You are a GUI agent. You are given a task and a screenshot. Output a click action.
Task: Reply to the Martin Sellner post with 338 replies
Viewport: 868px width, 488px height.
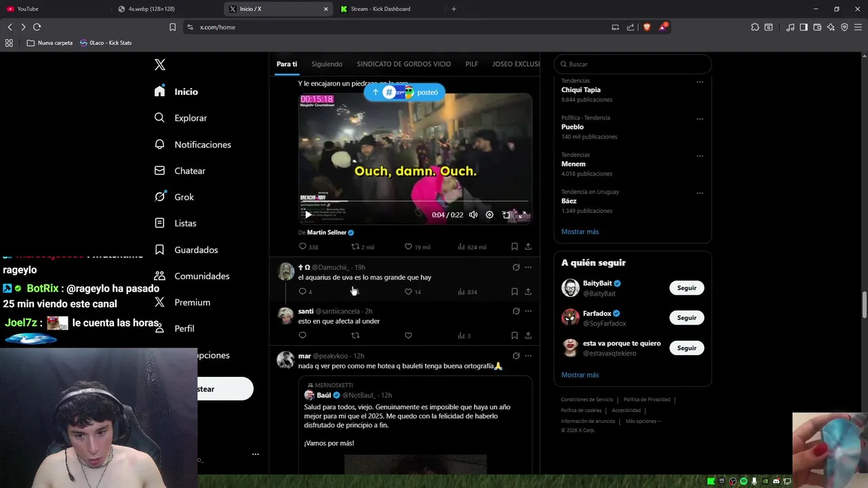pyautogui.click(x=309, y=247)
